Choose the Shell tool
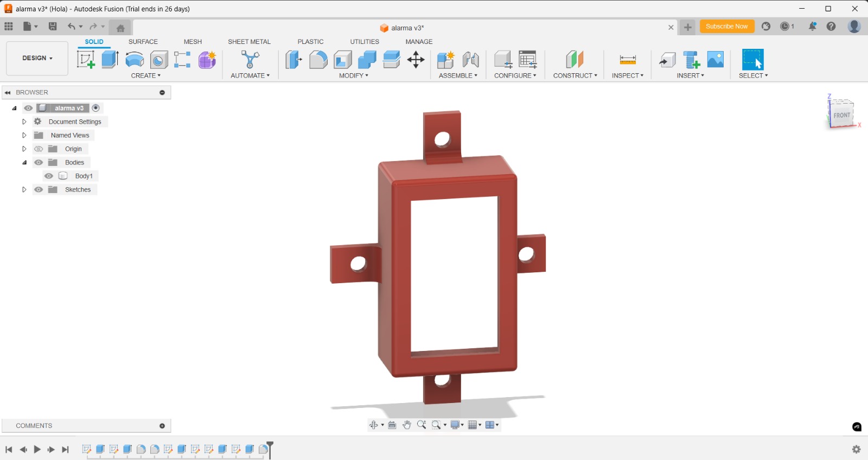The width and height of the screenshot is (868, 460). [x=343, y=60]
